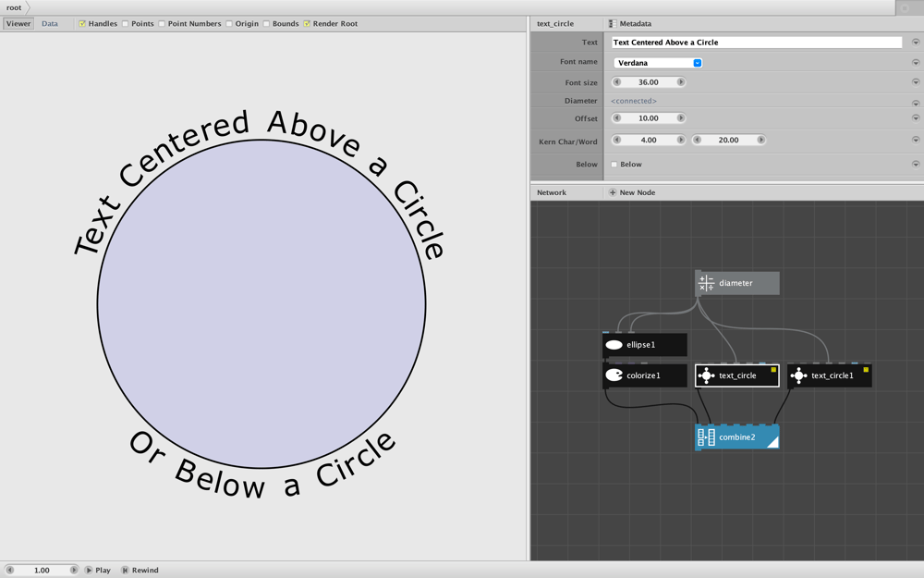The height and width of the screenshot is (578, 924).
Task: Switch to the Viewer tab
Action: click(18, 24)
